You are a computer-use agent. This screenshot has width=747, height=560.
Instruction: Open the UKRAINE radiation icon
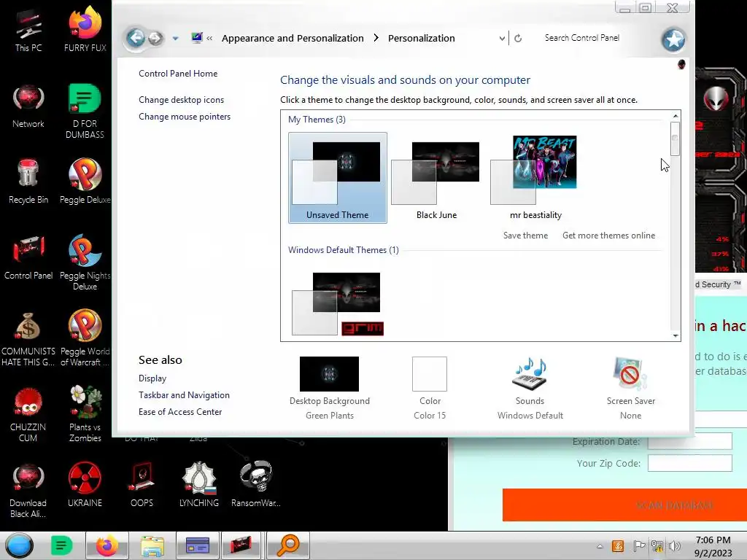[x=85, y=485]
